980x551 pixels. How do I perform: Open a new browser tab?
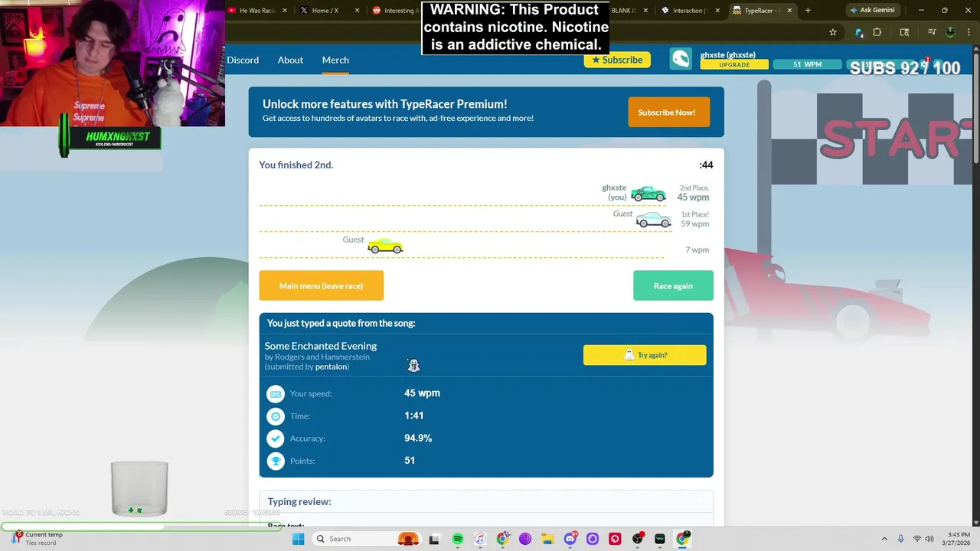pos(808,11)
